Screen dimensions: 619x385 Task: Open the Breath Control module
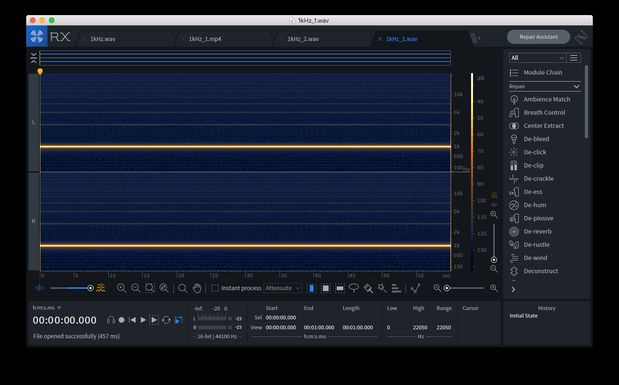click(x=538, y=113)
